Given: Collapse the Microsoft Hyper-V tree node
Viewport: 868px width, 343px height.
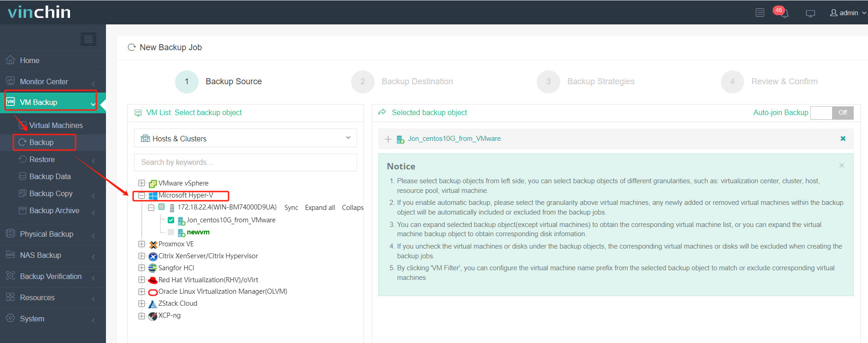Looking at the screenshot, I should point(142,195).
